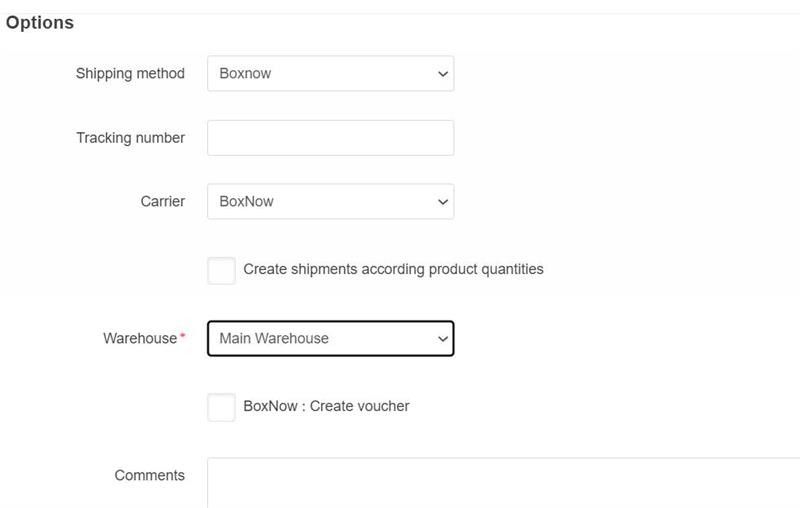The image size is (800, 508).
Task: Click the Comments field label
Action: pos(149,475)
